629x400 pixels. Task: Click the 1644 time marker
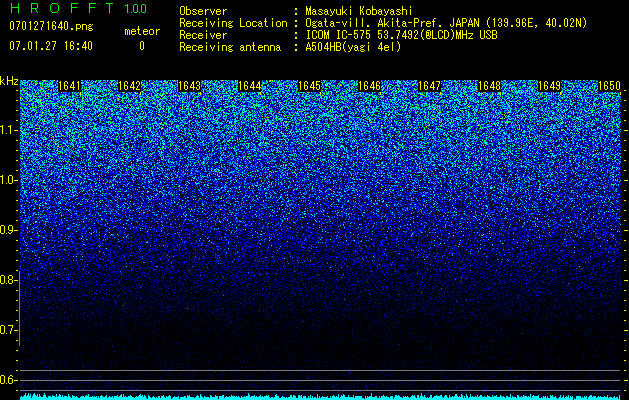(x=250, y=86)
